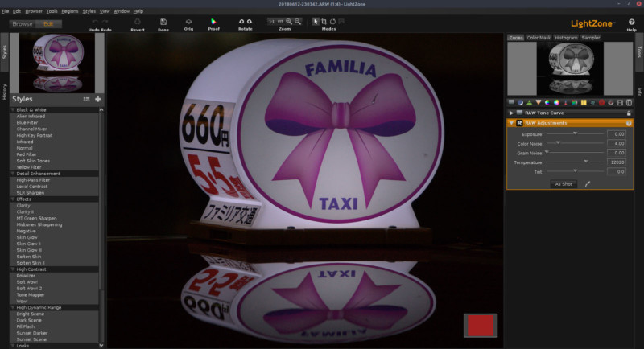This screenshot has width=644, height=349.
Task: Expand the RAW Tone Curve tool
Action: (x=511, y=113)
